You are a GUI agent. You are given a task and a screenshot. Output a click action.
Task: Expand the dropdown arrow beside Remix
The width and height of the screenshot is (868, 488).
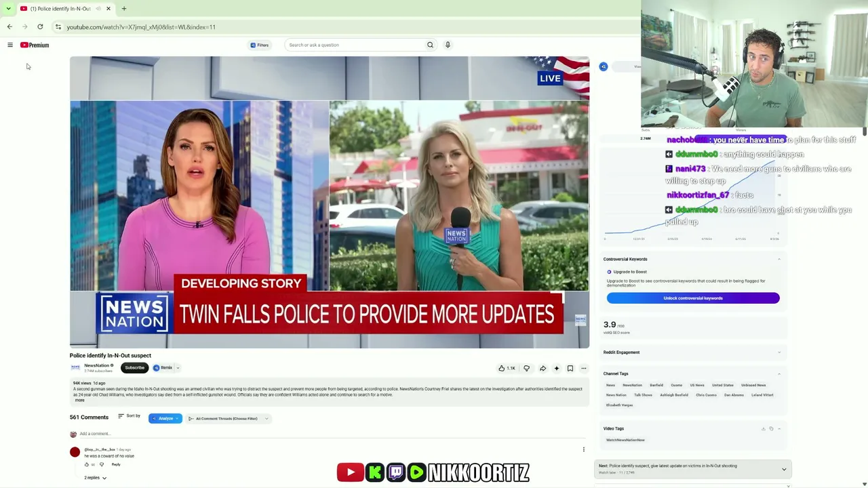click(x=178, y=367)
